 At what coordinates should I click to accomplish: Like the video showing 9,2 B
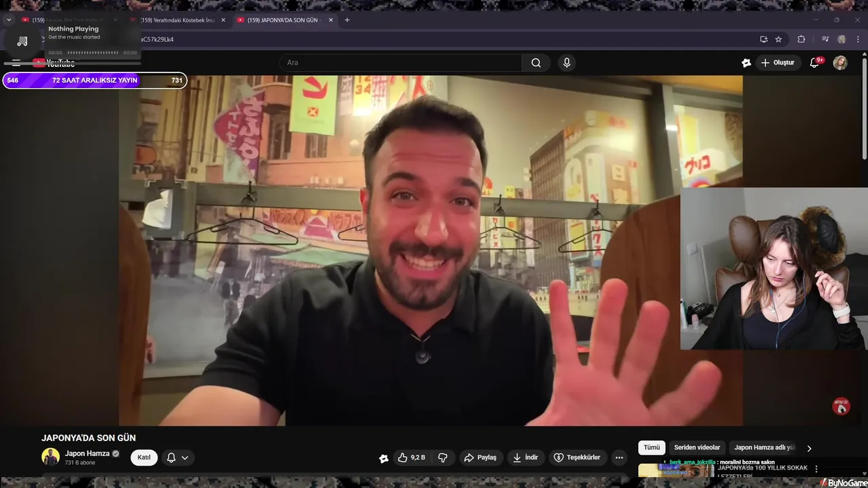click(412, 457)
